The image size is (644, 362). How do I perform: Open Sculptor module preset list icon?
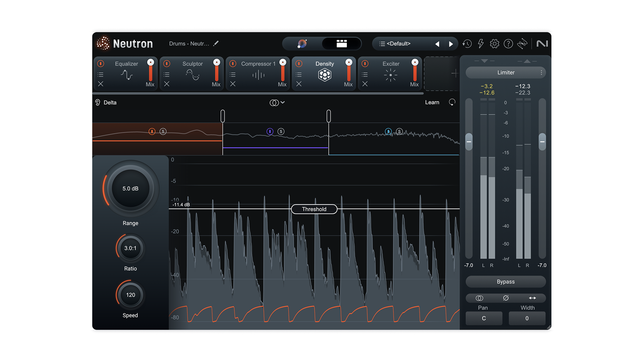[166, 75]
